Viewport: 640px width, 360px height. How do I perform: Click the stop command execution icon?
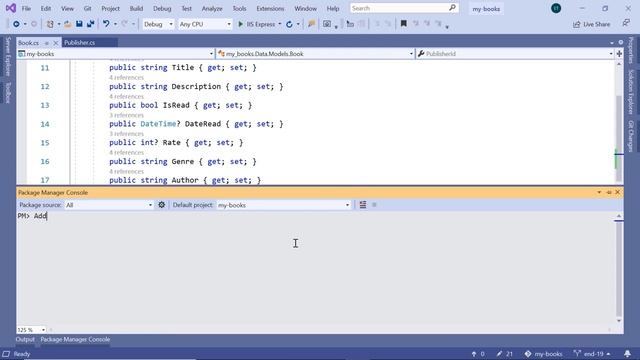click(x=374, y=205)
